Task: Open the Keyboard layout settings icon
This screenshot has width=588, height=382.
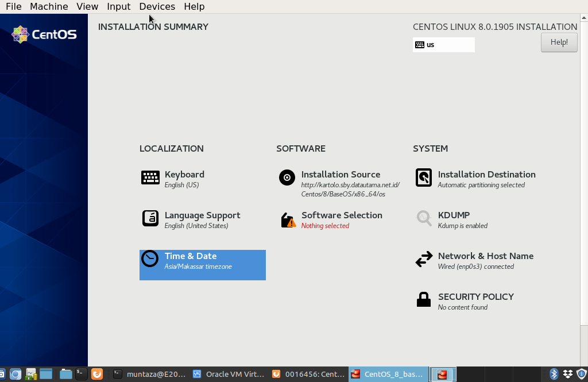Action: pos(150,178)
